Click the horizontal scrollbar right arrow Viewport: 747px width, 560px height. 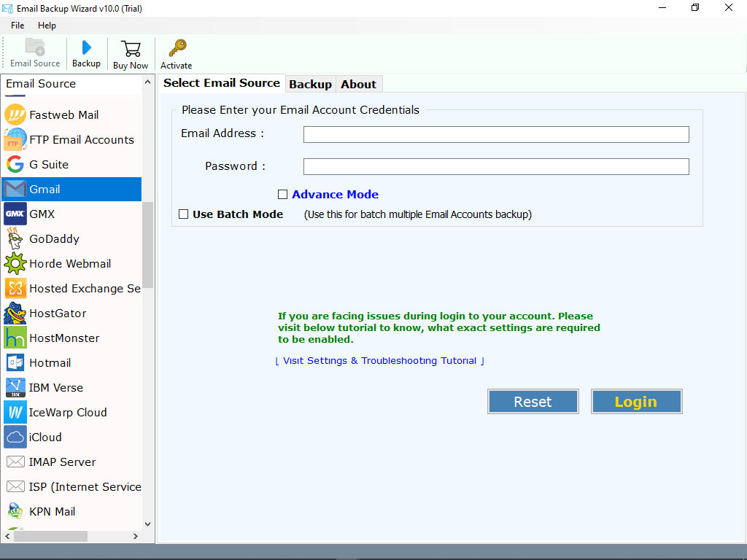[136, 536]
